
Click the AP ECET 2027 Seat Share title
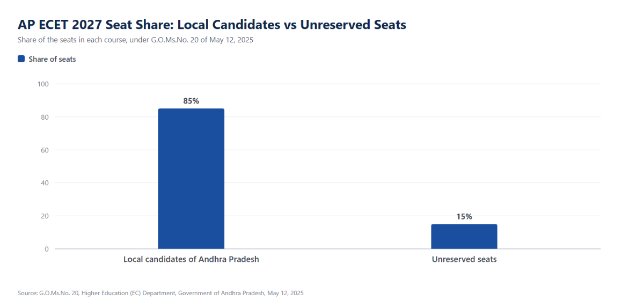click(x=212, y=25)
